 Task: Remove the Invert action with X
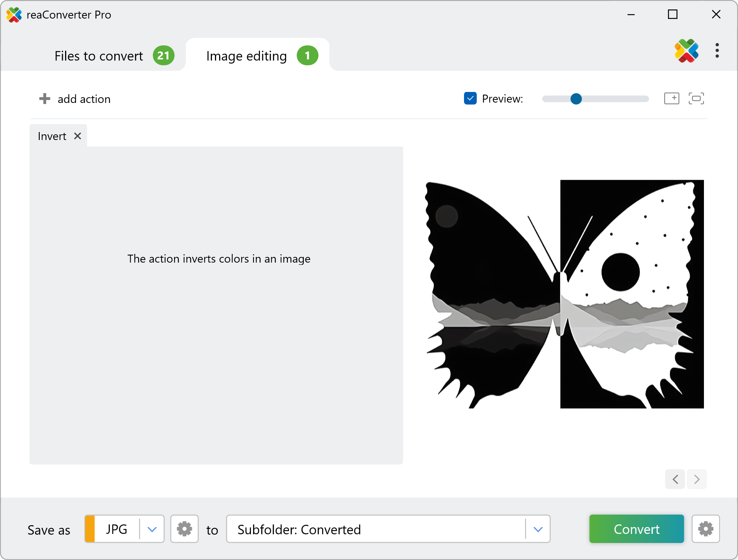[78, 136]
